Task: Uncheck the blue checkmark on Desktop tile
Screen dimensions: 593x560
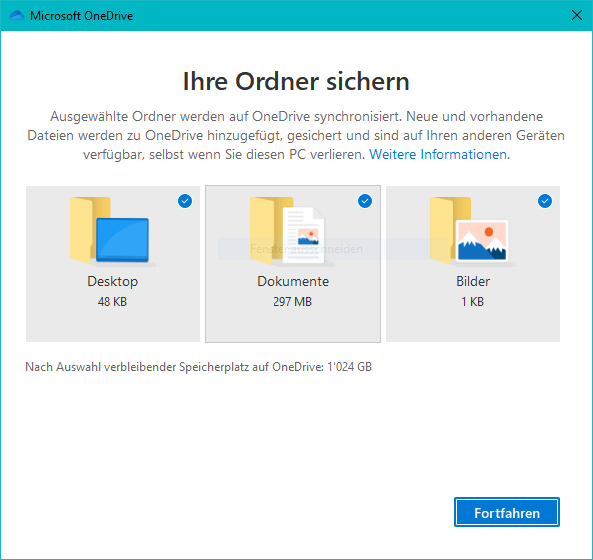Action: point(185,201)
